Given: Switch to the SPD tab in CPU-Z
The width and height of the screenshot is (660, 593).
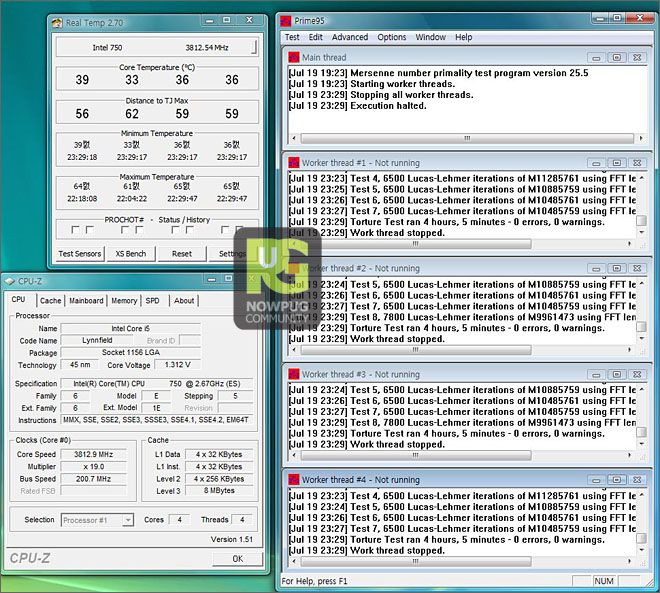Looking at the screenshot, I should pos(152,300).
